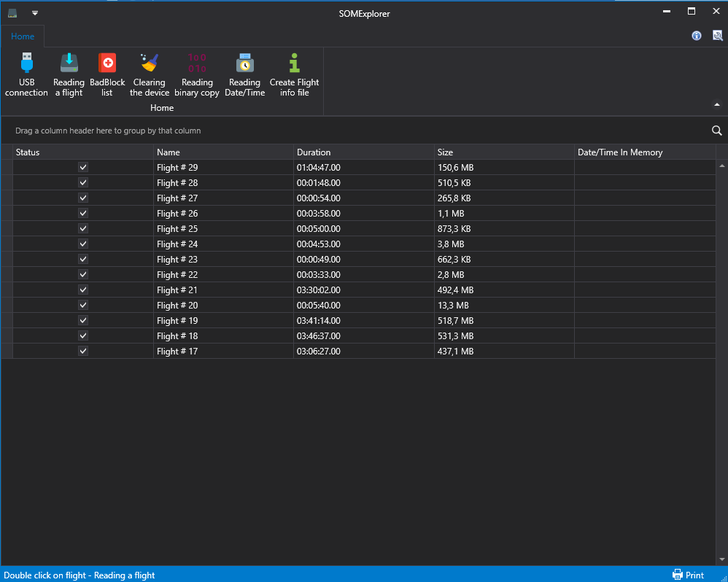Image resolution: width=728 pixels, height=582 pixels.
Task: Switch to the Home ribbon tab
Action: 23,36
